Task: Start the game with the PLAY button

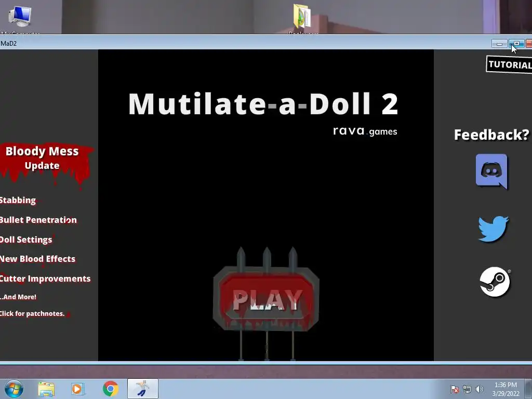Action: 267,299
